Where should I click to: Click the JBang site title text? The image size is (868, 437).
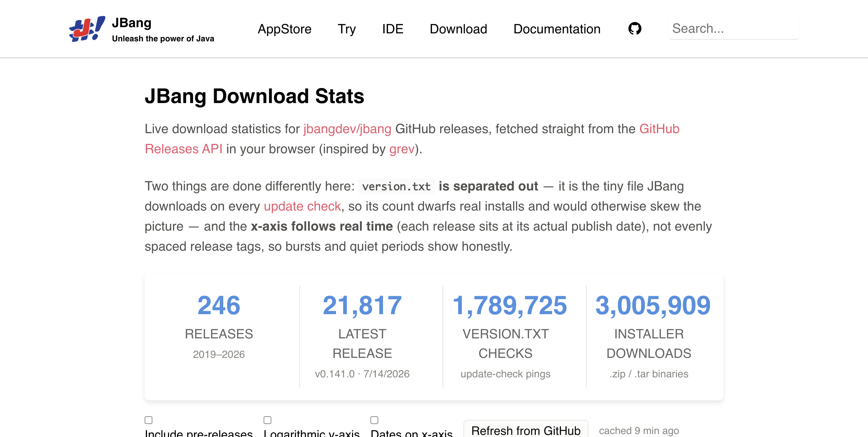[131, 23]
